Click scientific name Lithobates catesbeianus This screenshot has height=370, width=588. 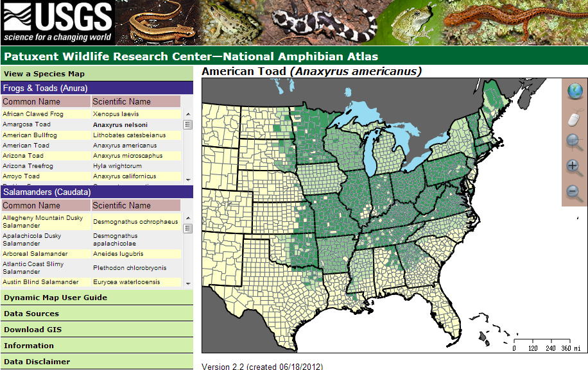(x=130, y=135)
